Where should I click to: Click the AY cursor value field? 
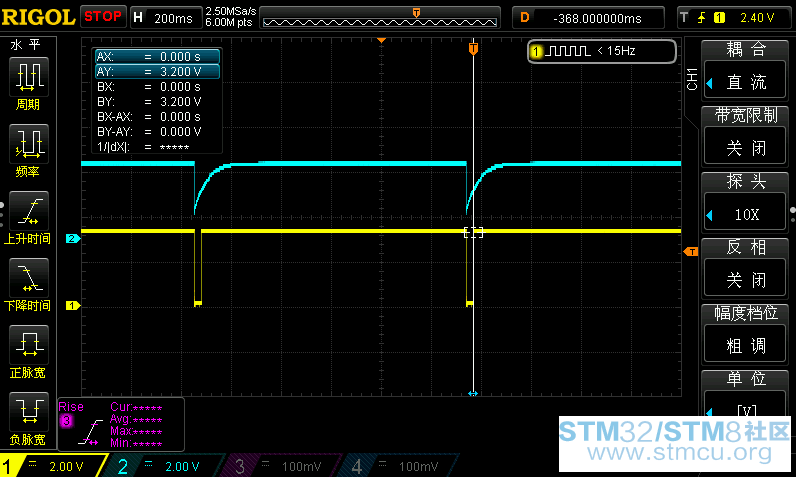(x=156, y=72)
